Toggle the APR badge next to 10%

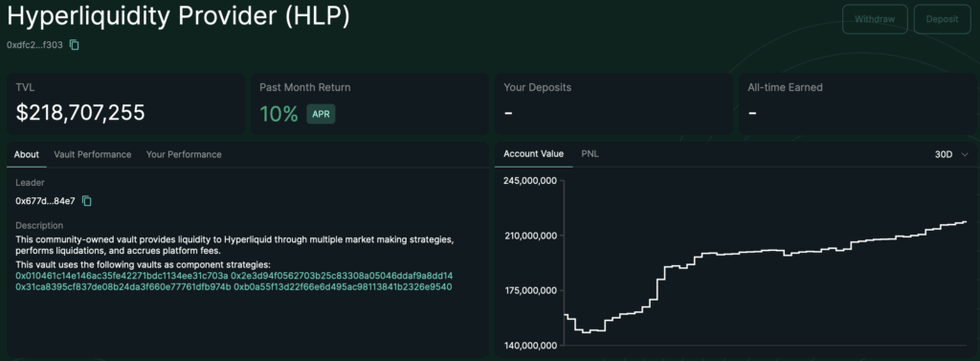[321, 115]
